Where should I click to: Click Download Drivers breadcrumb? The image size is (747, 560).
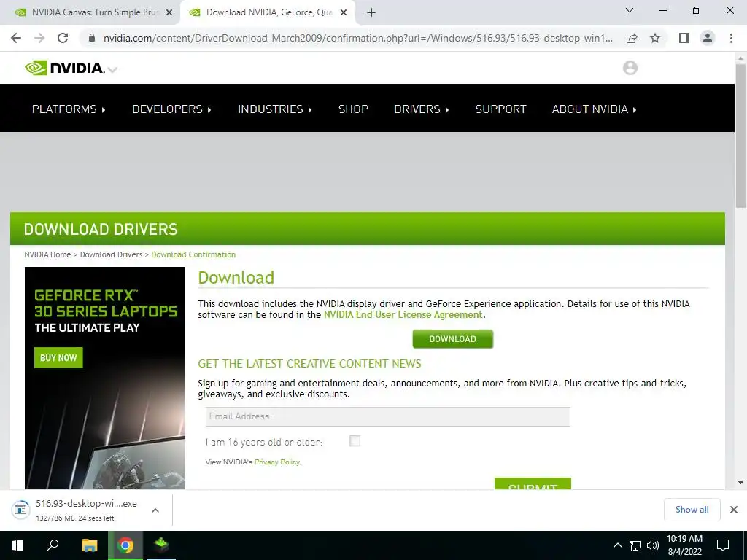[x=111, y=254]
